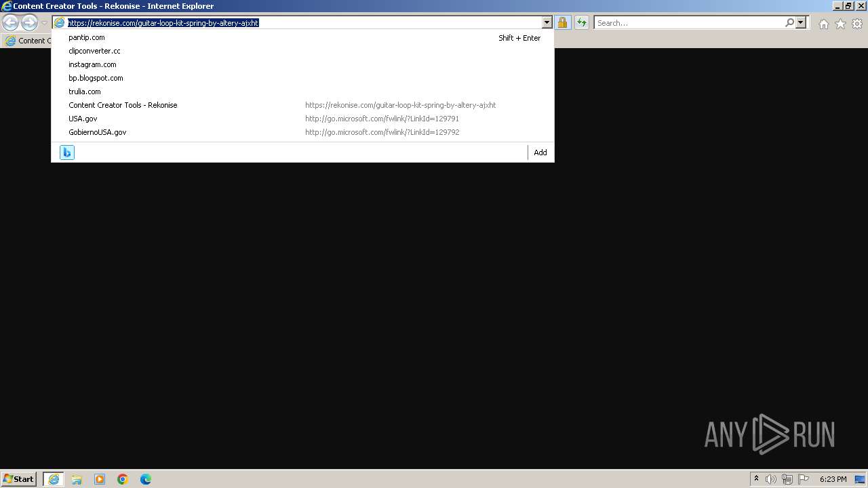Click the go.microsoft.com LinkId=129791 URL text
This screenshot has width=868, height=488.
[x=382, y=119]
